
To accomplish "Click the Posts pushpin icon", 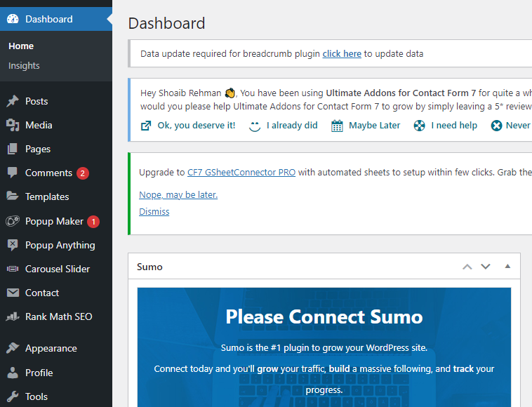I will click(13, 101).
